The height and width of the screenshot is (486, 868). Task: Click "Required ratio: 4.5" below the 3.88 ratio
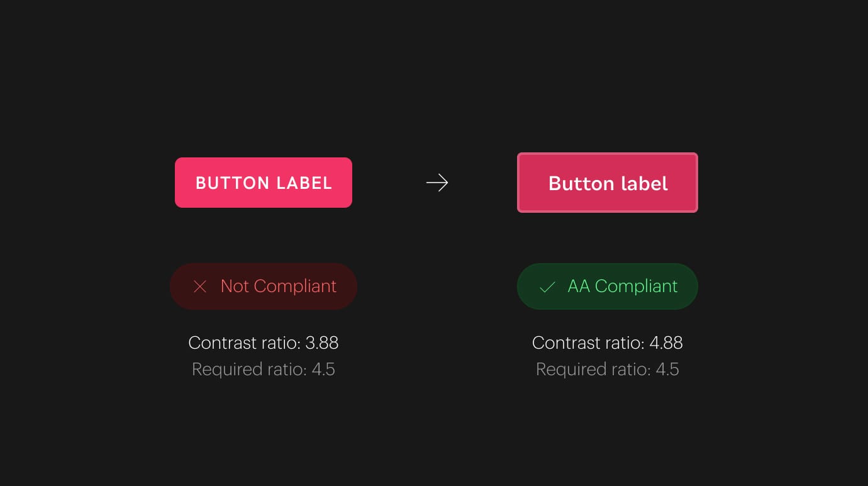coord(264,369)
